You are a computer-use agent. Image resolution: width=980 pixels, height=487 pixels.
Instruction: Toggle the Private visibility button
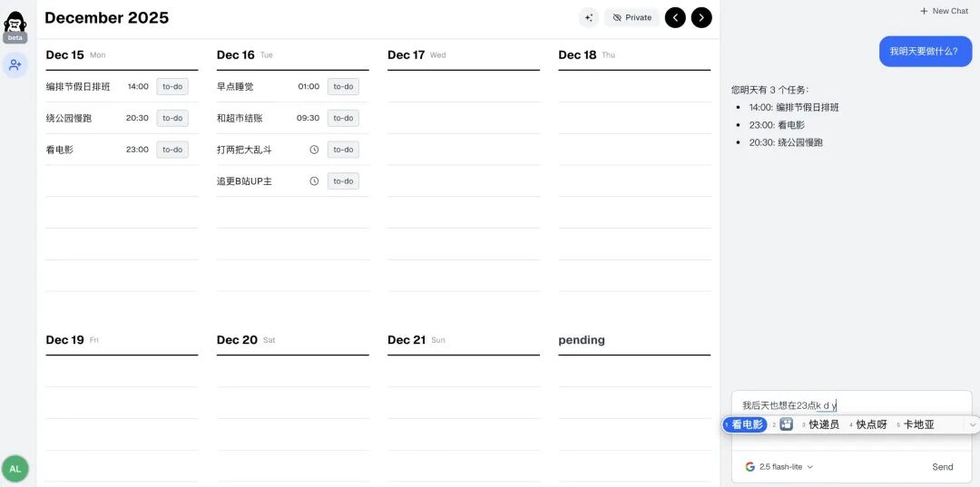(x=632, y=17)
